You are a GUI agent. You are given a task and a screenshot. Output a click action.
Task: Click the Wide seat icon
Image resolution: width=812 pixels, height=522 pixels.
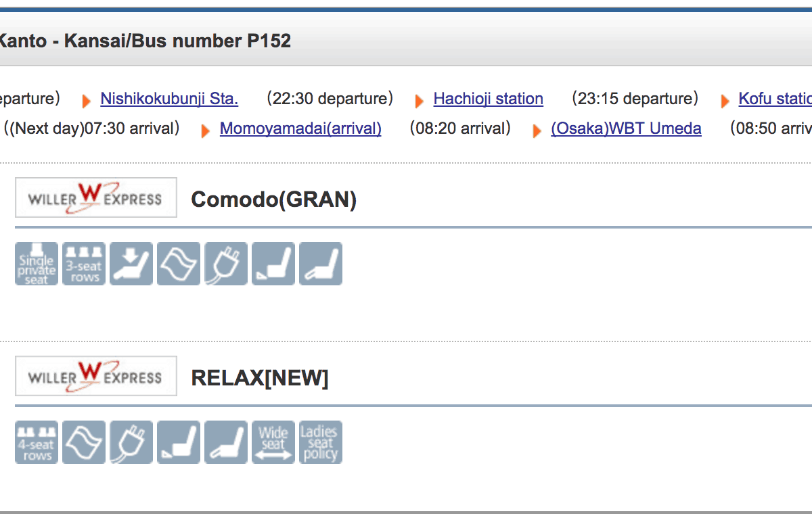(x=273, y=442)
